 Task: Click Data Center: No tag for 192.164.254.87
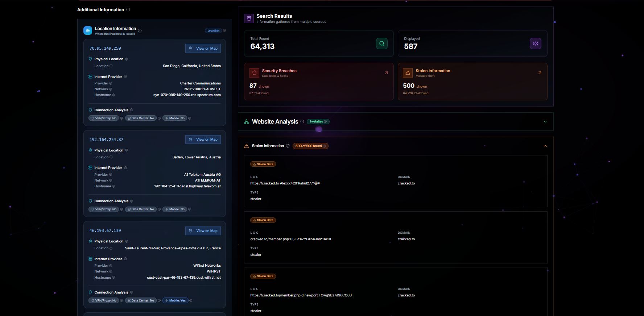pyautogui.click(x=141, y=209)
